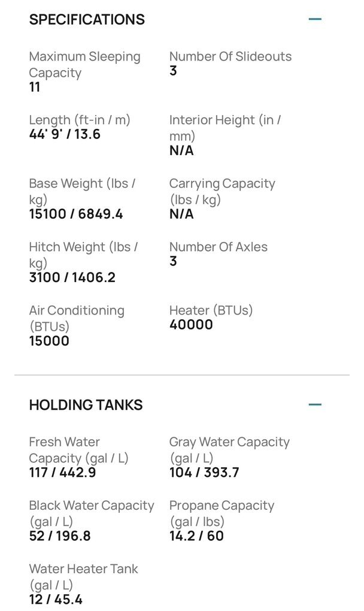Select the fresh water value 117 / 442.9
Image resolution: width=364 pixels, height=611 pixels.
[62, 473]
